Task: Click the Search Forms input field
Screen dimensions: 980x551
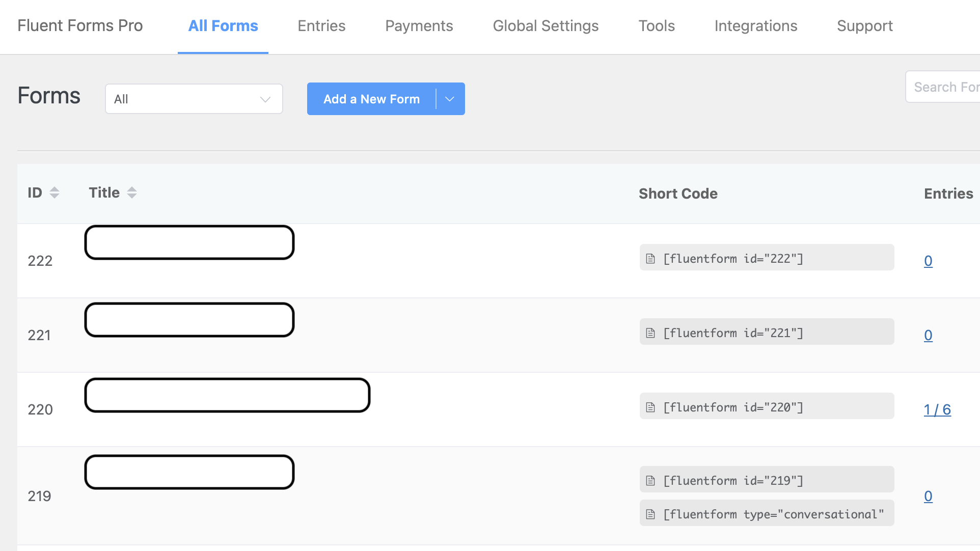Action: (x=952, y=87)
